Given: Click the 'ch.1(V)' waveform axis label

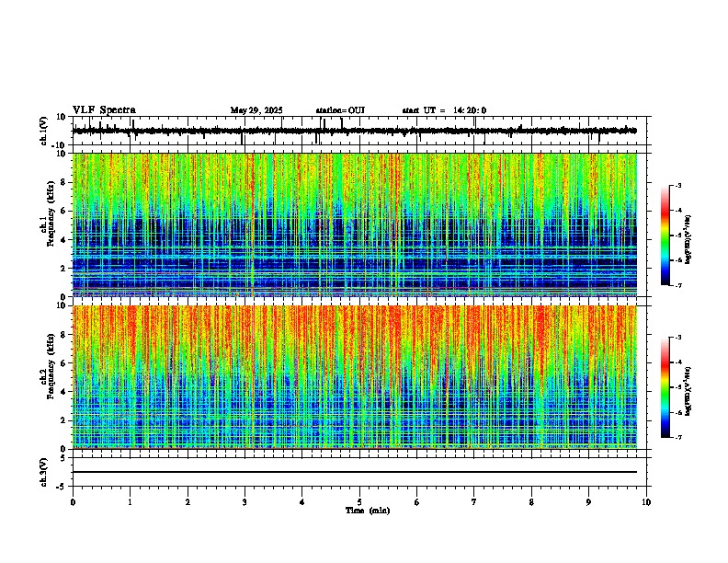Looking at the screenshot, I should [44, 131].
